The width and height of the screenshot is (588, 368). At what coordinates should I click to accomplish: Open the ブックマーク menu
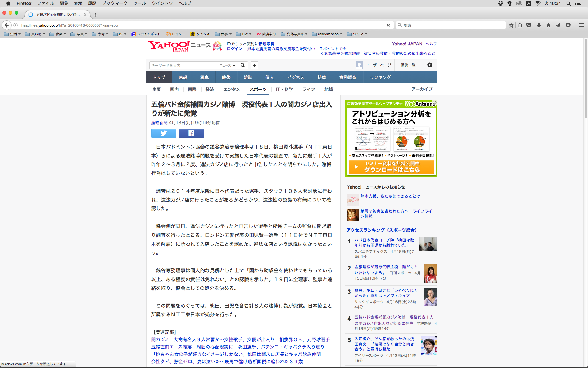click(115, 3)
